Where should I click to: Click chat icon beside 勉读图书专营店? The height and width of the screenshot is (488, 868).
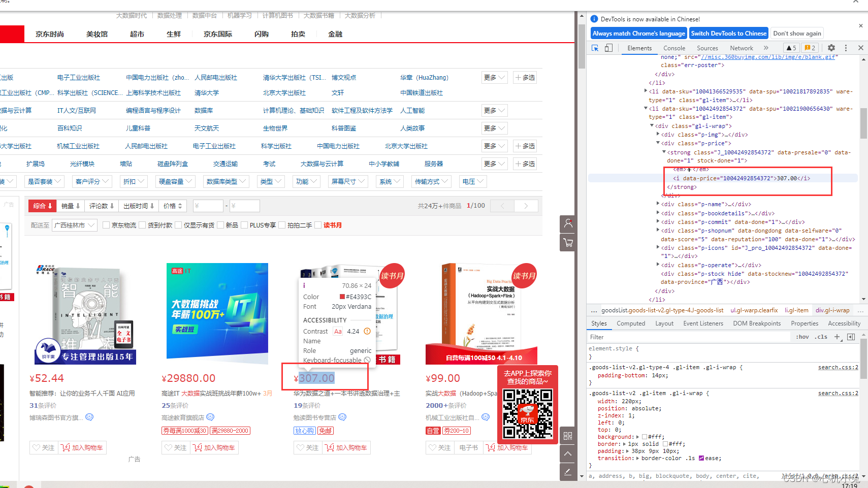click(342, 417)
